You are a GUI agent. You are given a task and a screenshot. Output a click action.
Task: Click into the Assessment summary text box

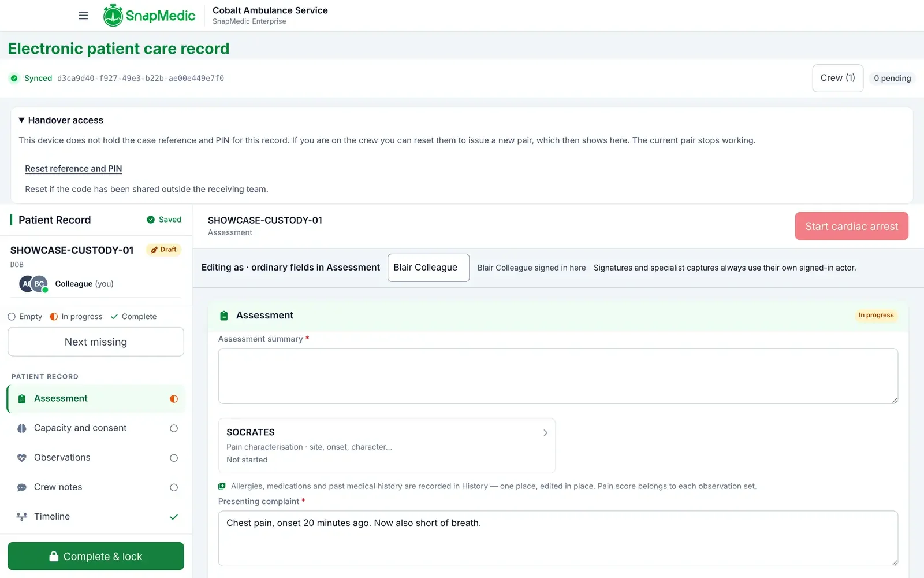pos(558,376)
